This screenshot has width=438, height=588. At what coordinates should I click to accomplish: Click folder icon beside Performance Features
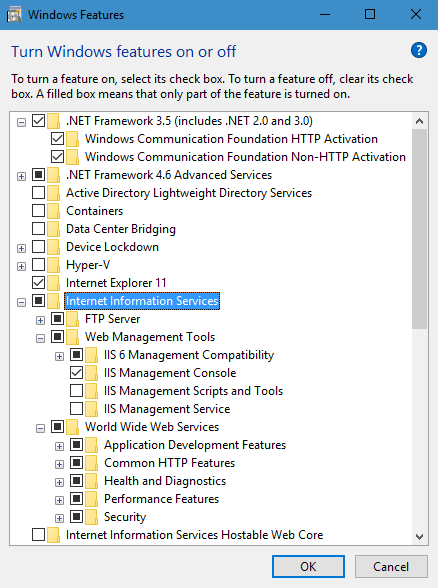coord(92,499)
